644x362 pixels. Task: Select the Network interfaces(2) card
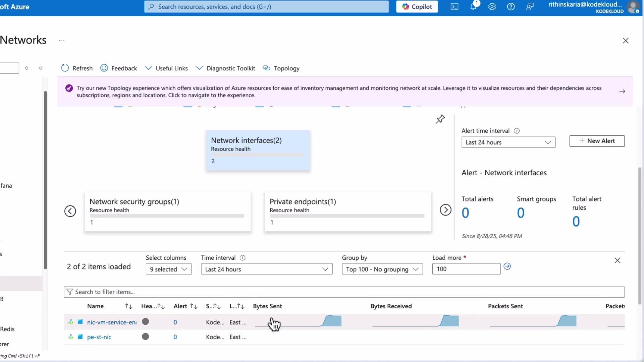258,150
